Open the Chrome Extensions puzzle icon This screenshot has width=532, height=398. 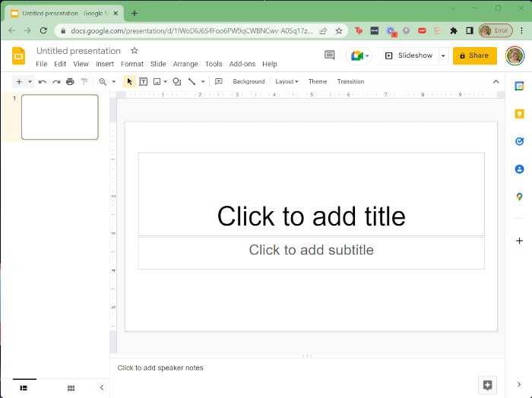click(453, 31)
